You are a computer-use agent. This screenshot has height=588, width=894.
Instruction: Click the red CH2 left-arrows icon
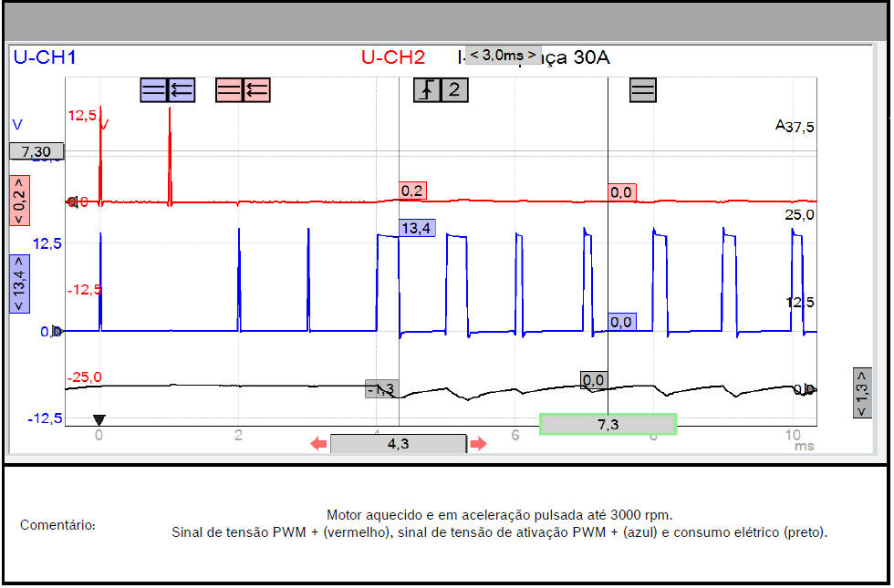[x=257, y=89]
